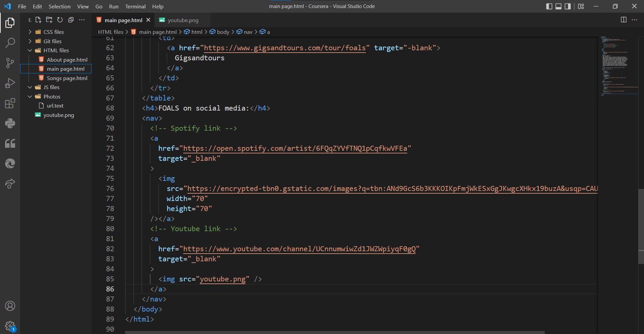This screenshot has width=644, height=334.
Task: Open the Source Control view
Action: coord(10,63)
